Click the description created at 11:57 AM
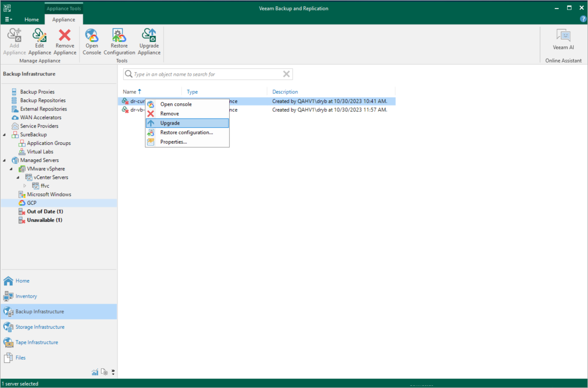This screenshot has height=388, width=588. (330, 110)
